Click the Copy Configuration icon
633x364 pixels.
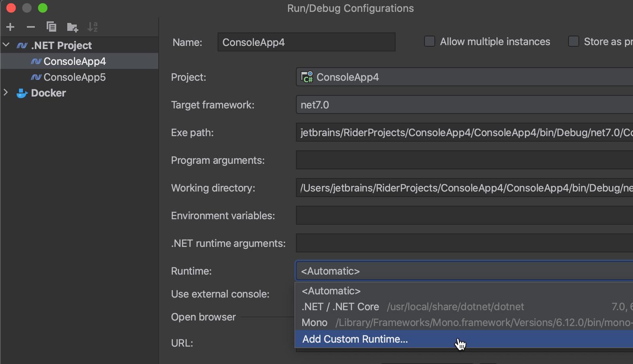pos(51,27)
